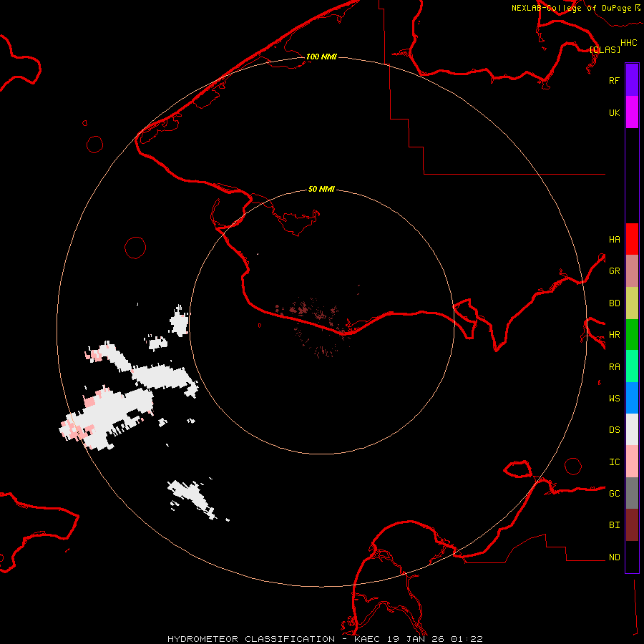
Task: Click the HHC product code label
Action: click(x=628, y=43)
